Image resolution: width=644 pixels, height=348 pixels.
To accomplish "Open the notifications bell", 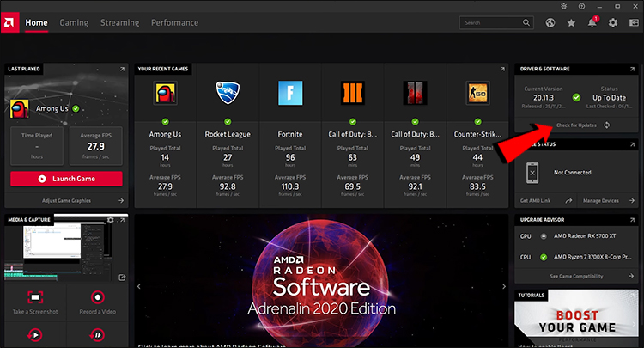I will (x=592, y=22).
